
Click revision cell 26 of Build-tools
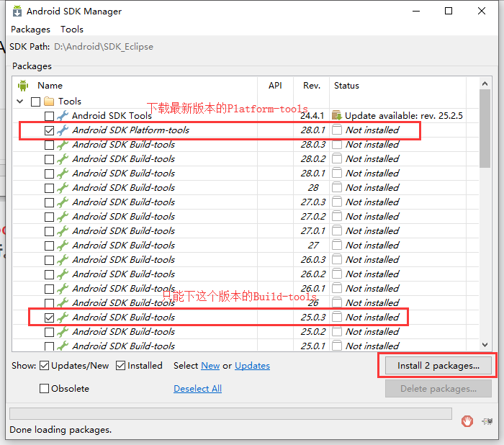point(312,303)
